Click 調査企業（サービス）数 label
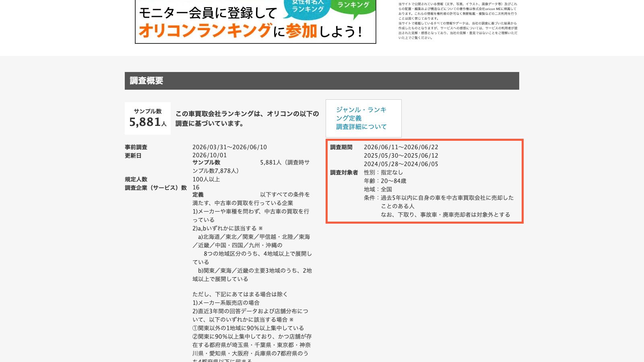Image resolution: width=644 pixels, height=362 pixels. pyautogui.click(x=156, y=188)
